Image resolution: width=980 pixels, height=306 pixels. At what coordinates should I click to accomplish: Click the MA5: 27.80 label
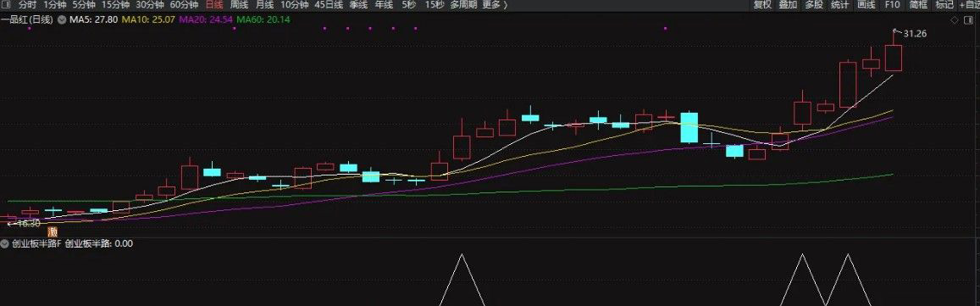tap(94, 20)
